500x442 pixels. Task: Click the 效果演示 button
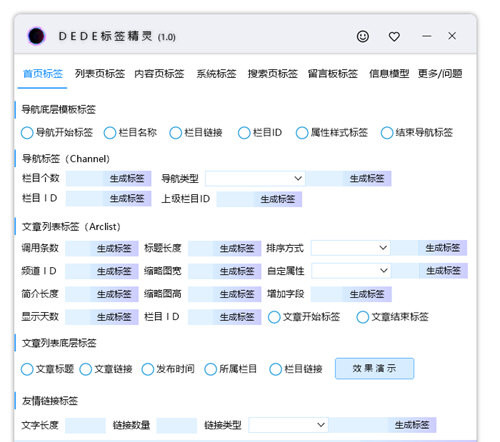(x=375, y=369)
